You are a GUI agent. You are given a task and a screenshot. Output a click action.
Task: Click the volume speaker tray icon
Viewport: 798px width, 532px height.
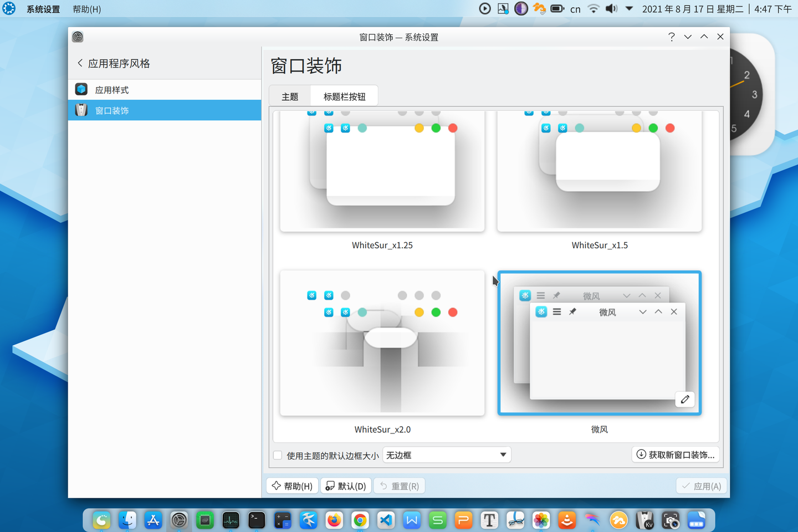click(x=611, y=9)
